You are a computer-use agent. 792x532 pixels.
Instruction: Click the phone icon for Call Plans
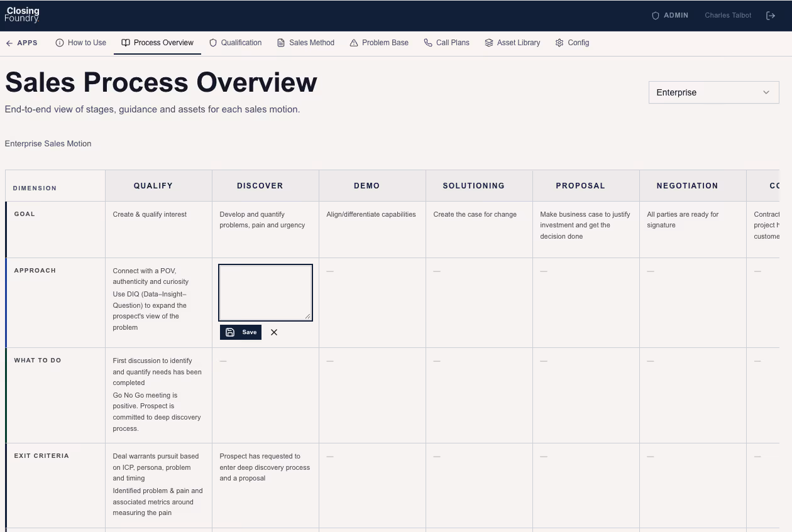click(x=428, y=43)
